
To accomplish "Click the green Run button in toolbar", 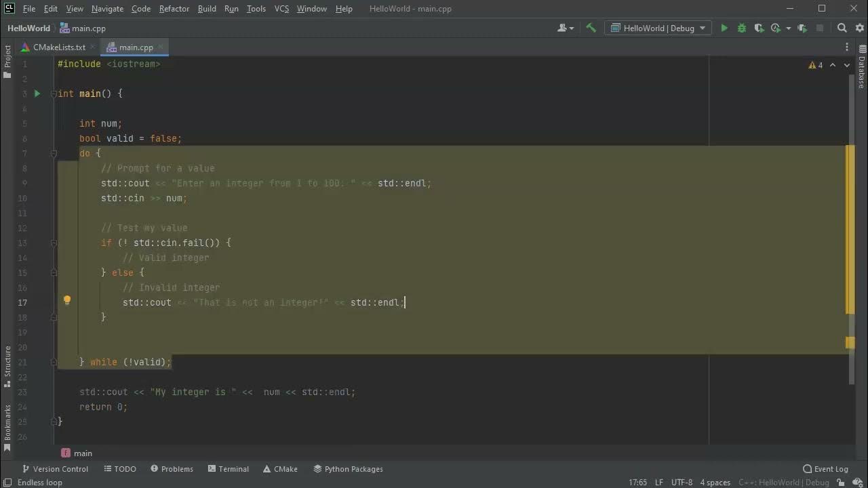I will tap(724, 28).
